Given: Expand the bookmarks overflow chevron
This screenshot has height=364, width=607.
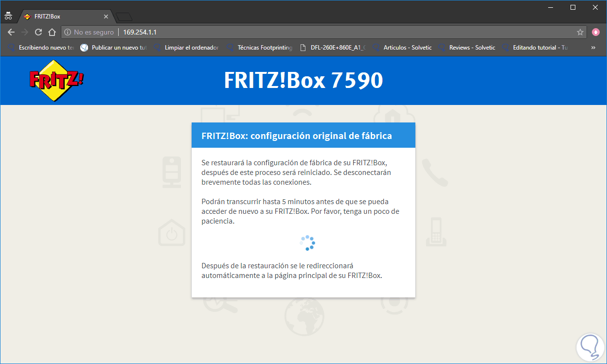Looking at the screenshot, I should tap(593, 48).
